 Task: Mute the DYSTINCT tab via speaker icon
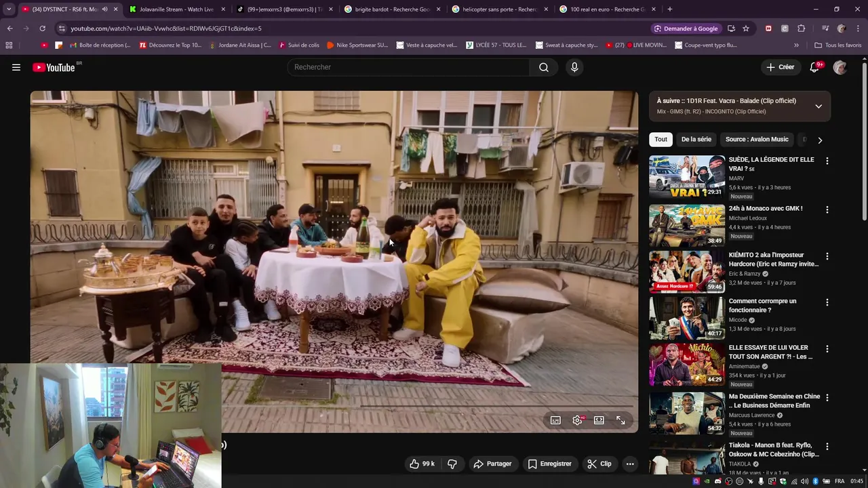click(x=104, y=9)
